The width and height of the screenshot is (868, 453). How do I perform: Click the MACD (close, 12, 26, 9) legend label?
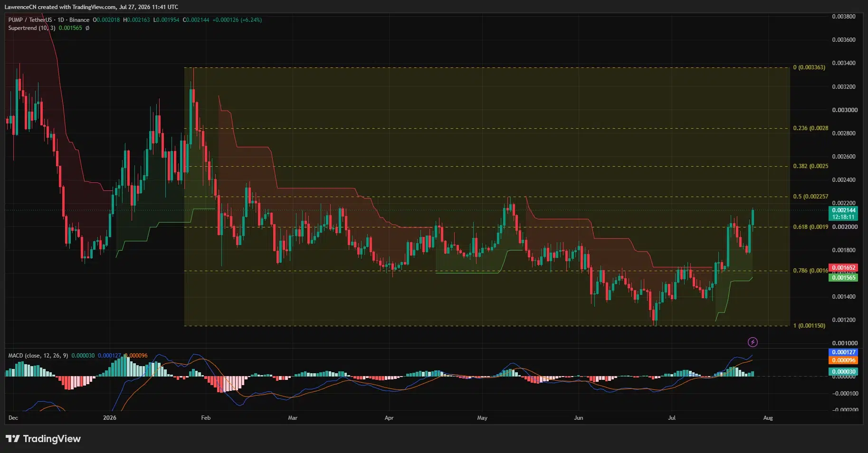point(38,356)
